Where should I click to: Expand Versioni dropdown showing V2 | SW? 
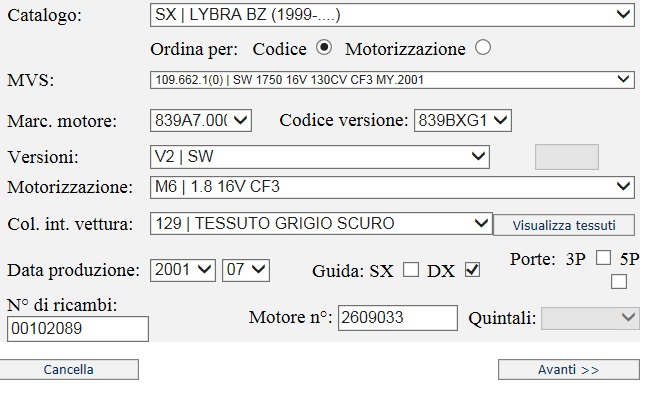coord(320,157)
